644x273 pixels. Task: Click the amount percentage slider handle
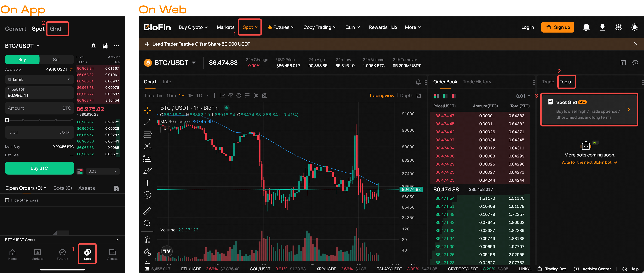(x=7, y=120)
